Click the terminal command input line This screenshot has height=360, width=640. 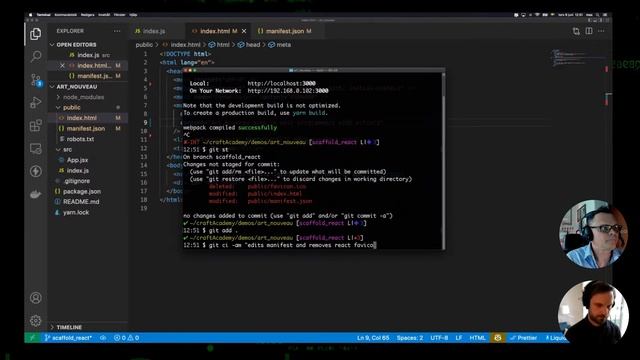point(280,245)
